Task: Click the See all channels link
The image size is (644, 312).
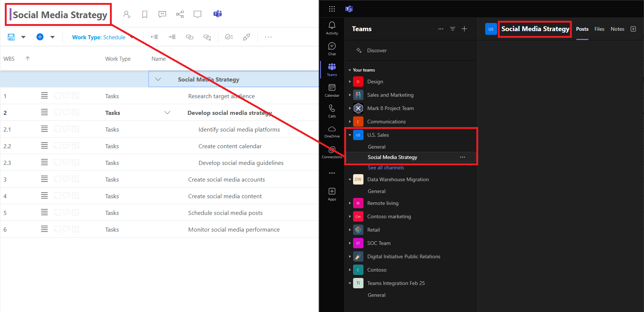Action: tap(386, 167)
